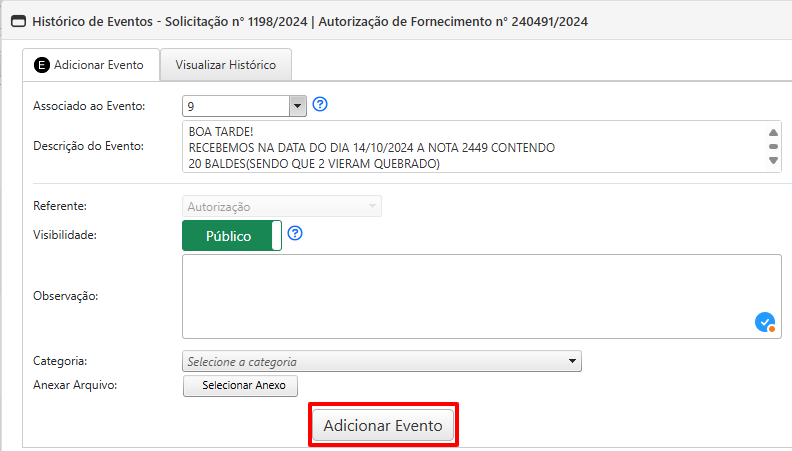The height and width of the screenshot is (451, 792).
Task: Click the scrollbar thumb in Descrição field
Action: click(x=773, y=146)
